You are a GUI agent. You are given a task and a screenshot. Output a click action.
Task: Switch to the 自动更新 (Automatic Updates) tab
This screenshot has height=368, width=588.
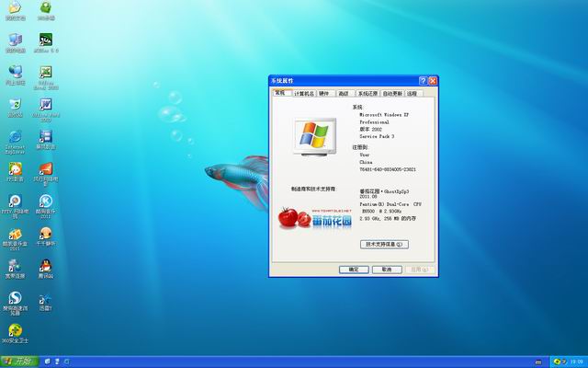392,94
